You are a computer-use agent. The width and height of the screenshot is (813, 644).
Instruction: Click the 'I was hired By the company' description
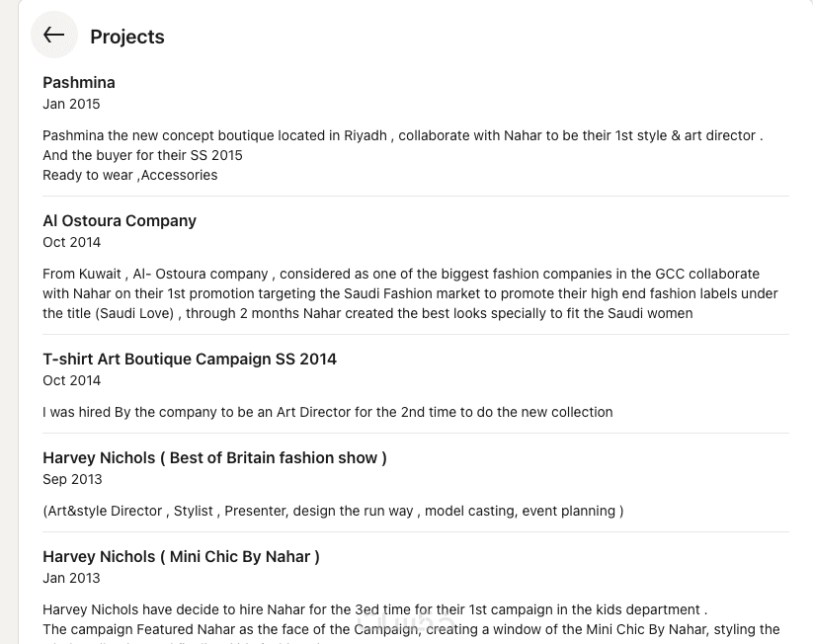(x=327, y=413)
